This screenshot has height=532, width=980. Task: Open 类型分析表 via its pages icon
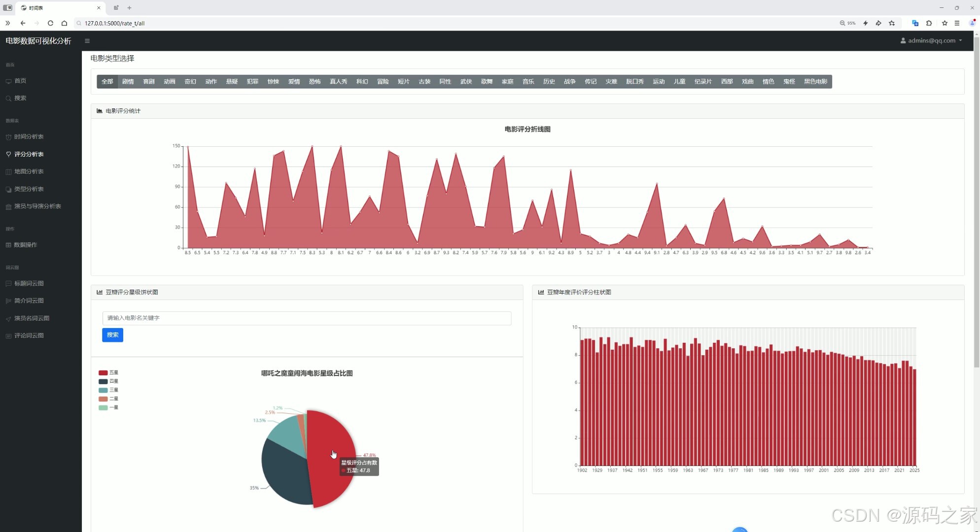point(8,189)
